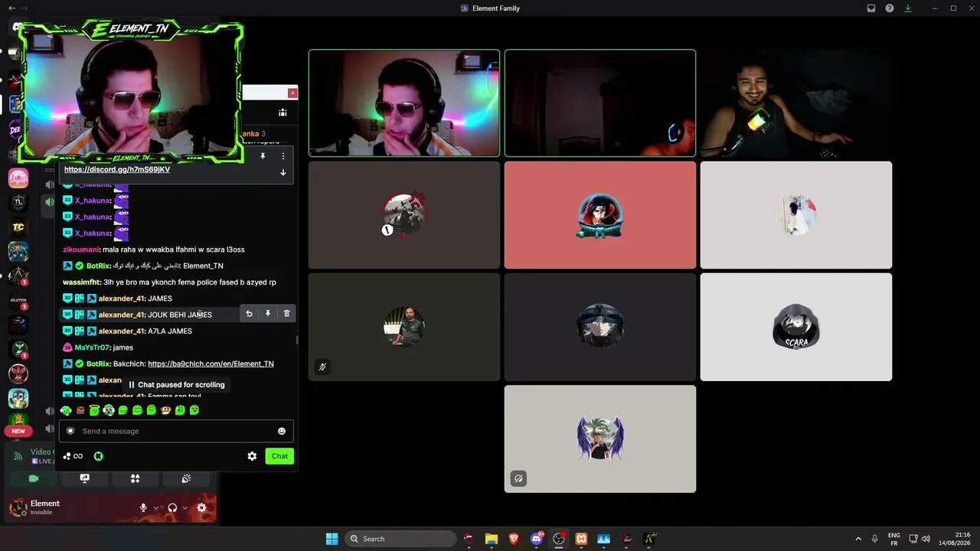The width and height of the screenshot is (980, 551).
Task: Open Discord user settings gear
Action: (x=201, y=507)
